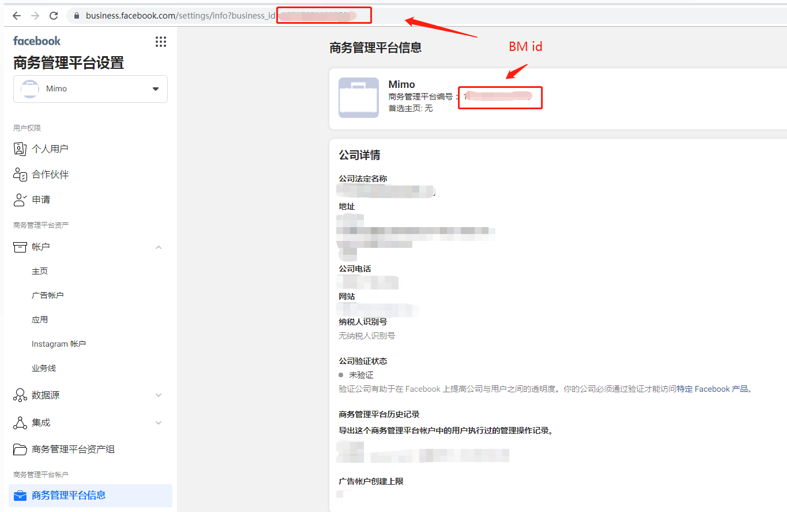Click the Mimo business name heading

click(x=402, y=84)
